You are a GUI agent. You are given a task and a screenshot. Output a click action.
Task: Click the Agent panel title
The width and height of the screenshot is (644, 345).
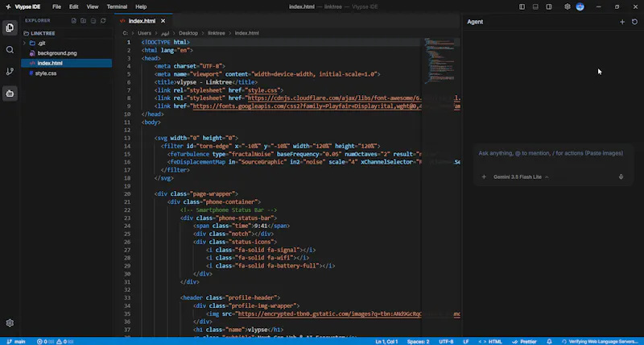475,22
